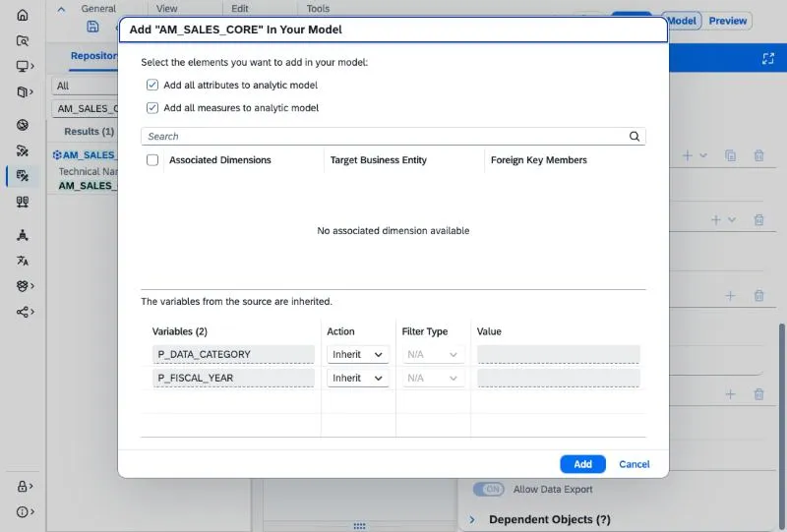Click the Foreign Key Members column header
This screenshot has height=532, width=787.
(538, 160)
